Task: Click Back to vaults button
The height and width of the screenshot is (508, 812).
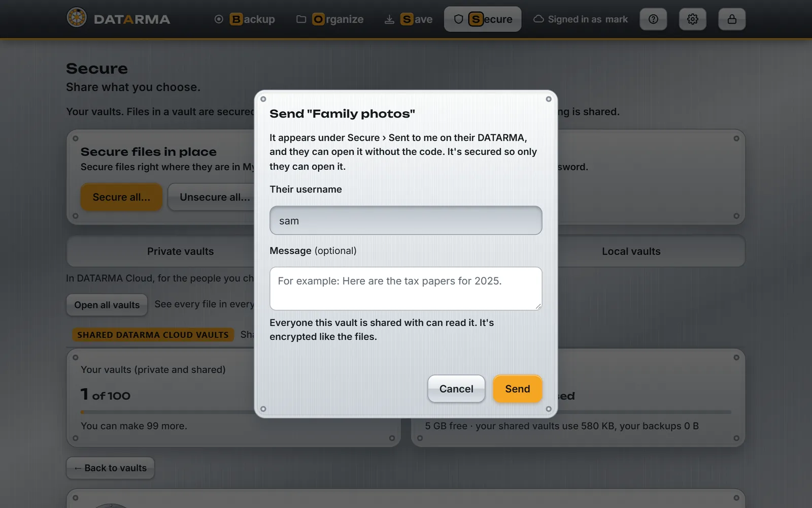Action: (111, 468)
